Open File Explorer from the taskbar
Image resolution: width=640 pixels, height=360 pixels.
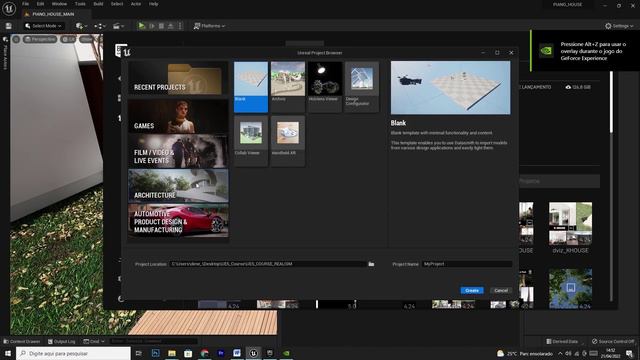[172, 353]
